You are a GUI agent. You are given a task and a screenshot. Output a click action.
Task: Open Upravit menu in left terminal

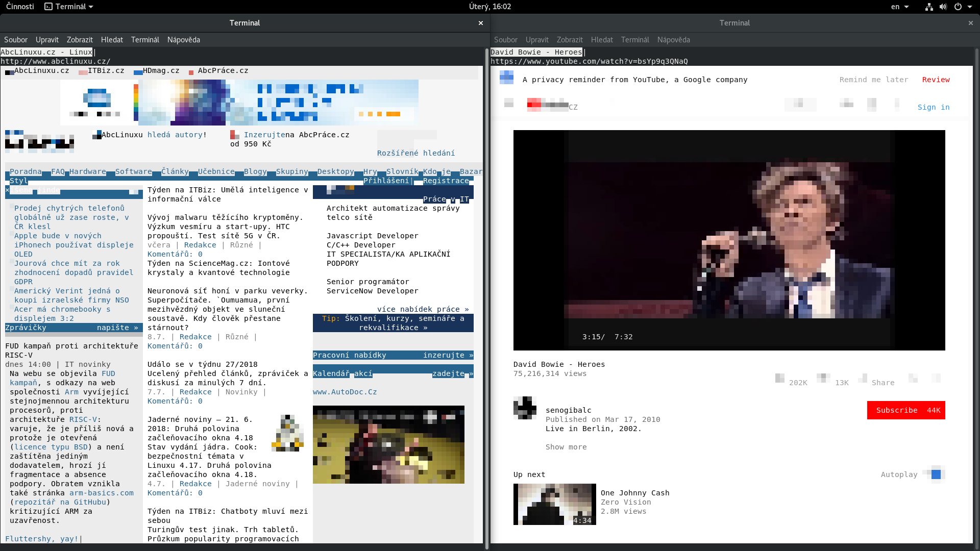coord(47,40)
